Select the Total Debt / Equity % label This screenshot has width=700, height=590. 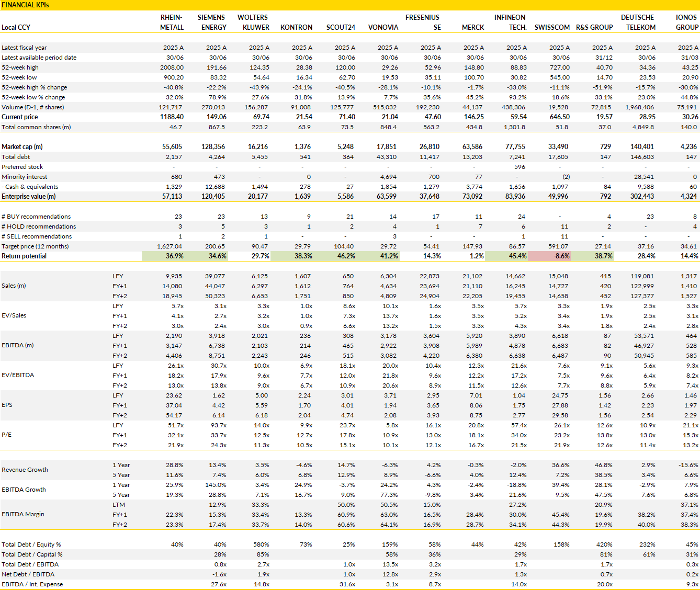pos(31,545)
